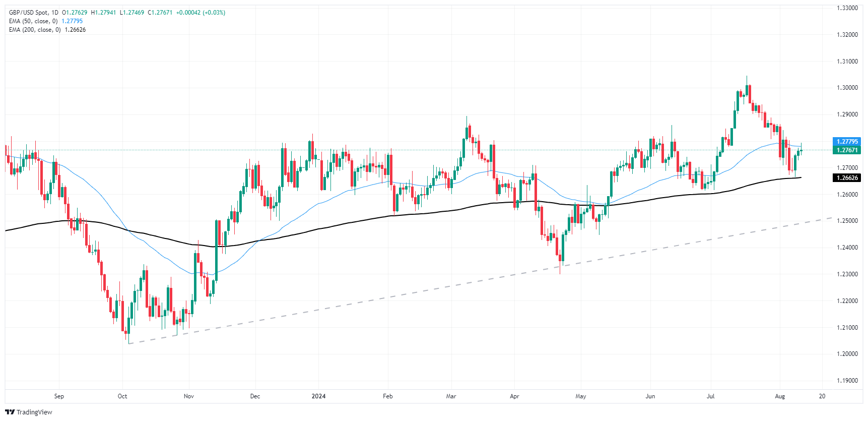Click the 1.27795 blue EMA price label

tap(847, 142)
